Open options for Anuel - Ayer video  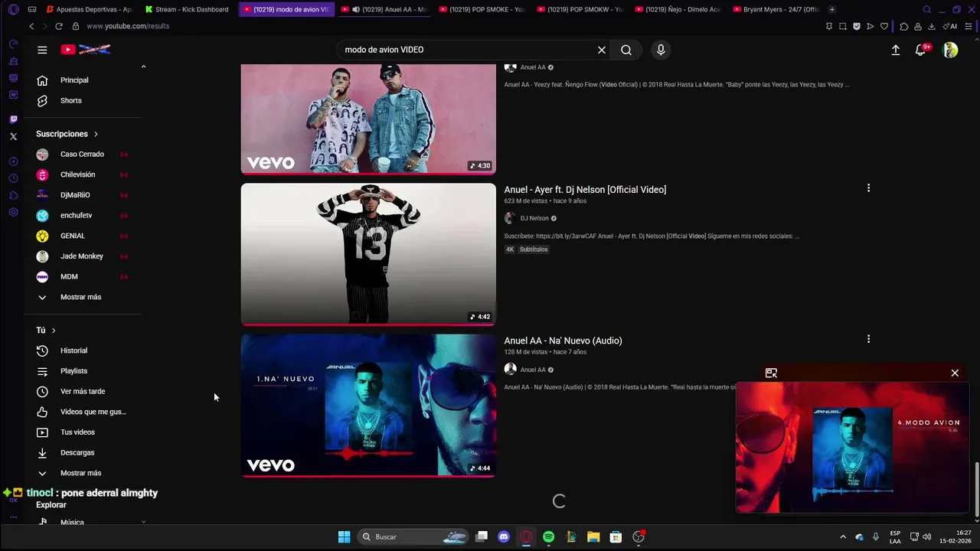pyautogui.click(x=868, y=187)
